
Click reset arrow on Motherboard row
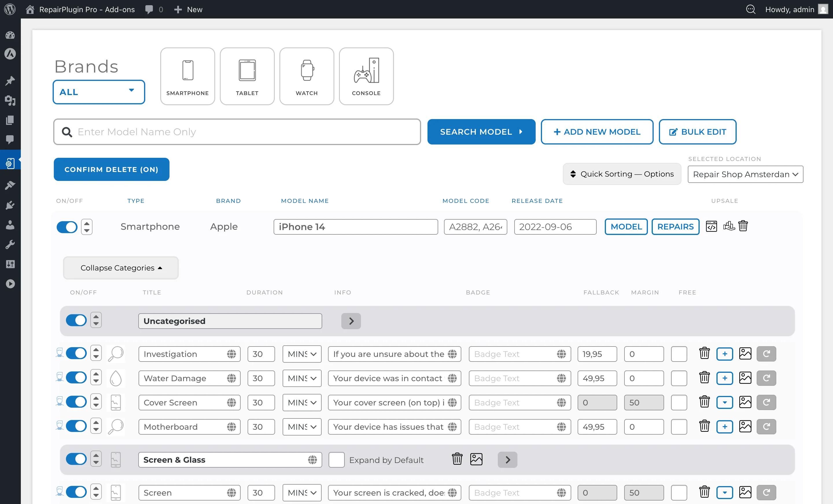click(766, 427)
